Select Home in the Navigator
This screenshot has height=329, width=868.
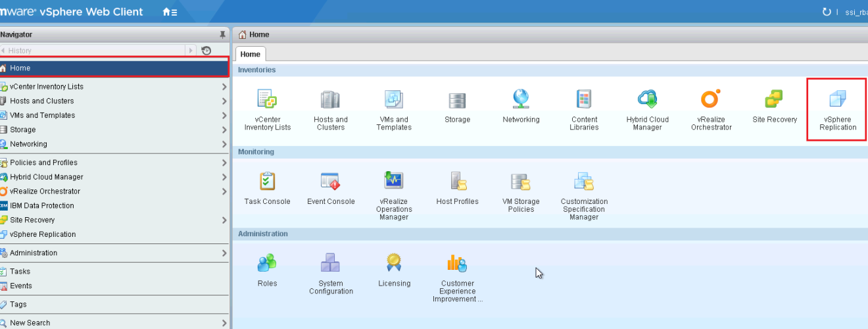(114, 68)
